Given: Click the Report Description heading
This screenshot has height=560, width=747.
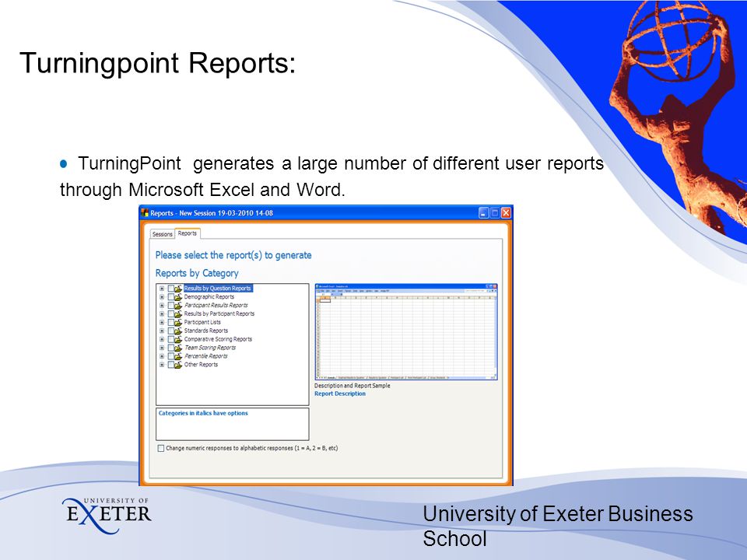Looking at the screenshot, I should [340, 394].
